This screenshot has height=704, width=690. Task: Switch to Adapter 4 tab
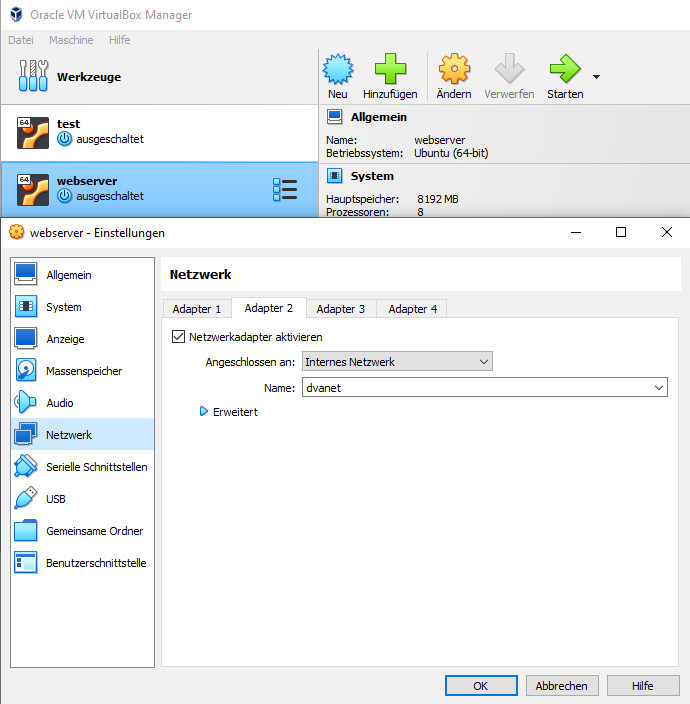413,309
